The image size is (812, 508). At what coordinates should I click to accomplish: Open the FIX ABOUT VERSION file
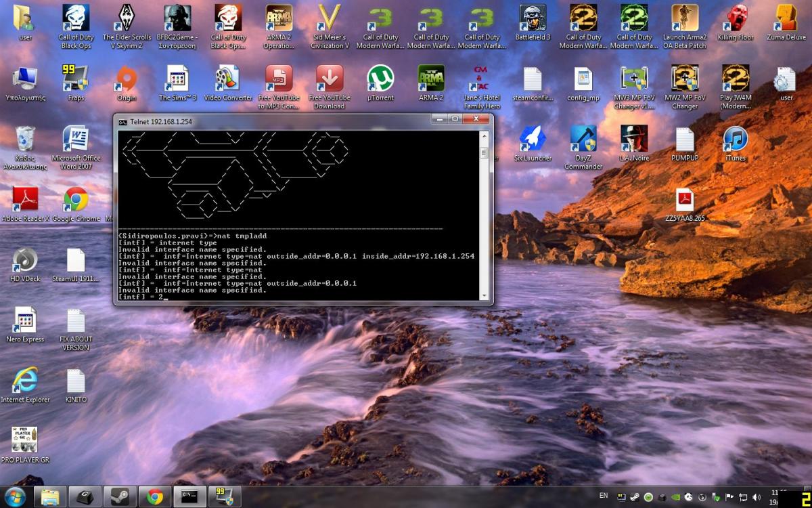click(x=76, y=329)
